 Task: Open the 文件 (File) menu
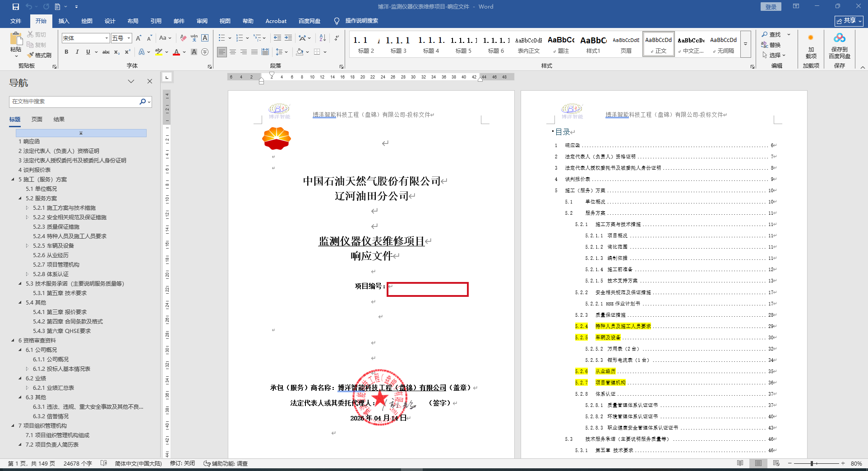(16, 21)
